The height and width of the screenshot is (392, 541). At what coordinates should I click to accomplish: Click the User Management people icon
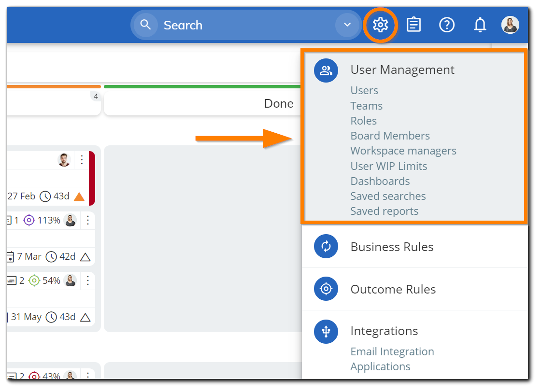coord(326,70)
